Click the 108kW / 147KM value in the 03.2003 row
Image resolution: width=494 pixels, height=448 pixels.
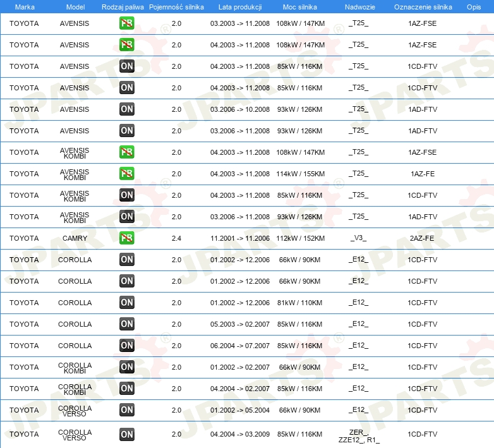click(x=300, y=23)
